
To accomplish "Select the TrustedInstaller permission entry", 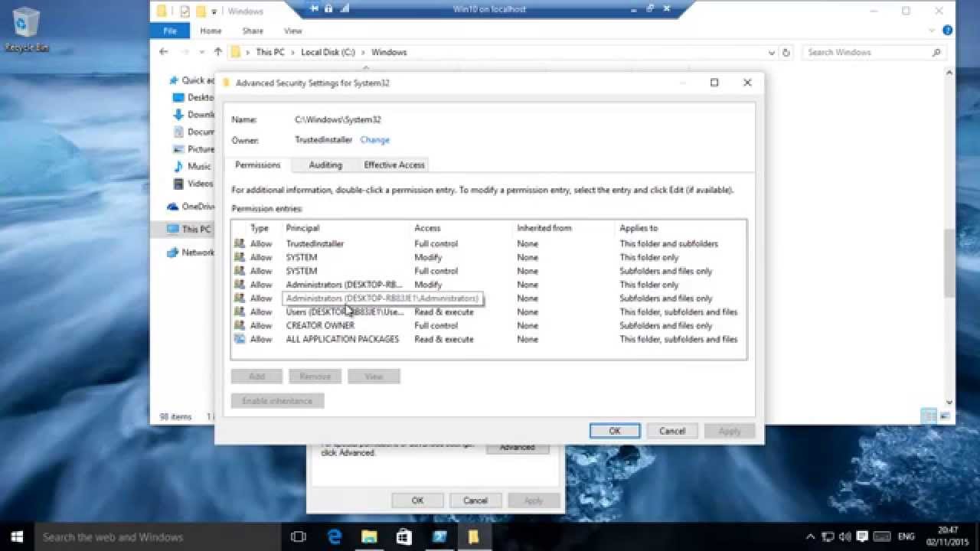I will [488, 243].
